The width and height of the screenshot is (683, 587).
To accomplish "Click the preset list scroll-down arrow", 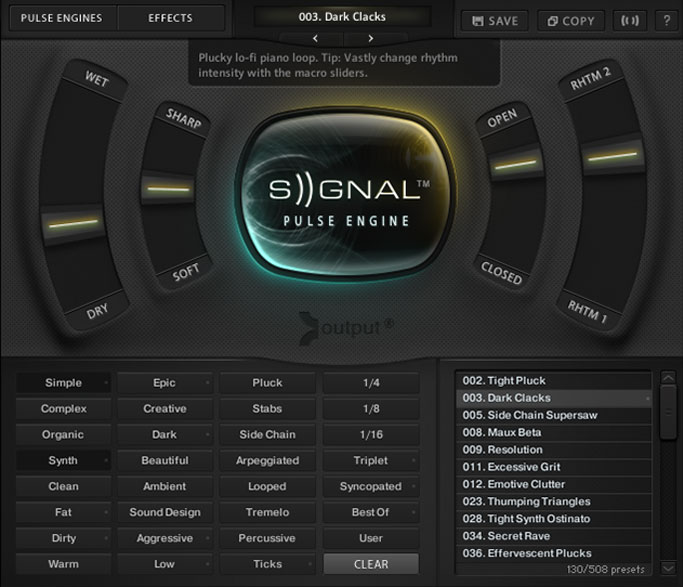I will [x=668, y=567].
